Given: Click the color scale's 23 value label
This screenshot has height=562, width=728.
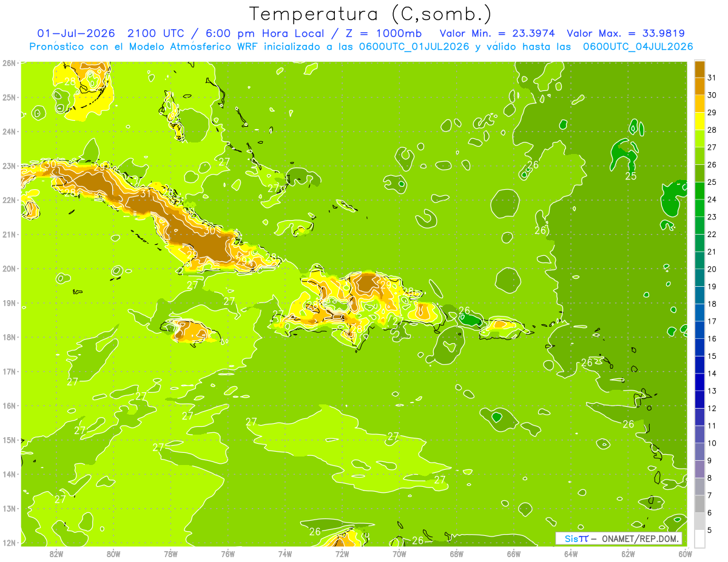Looking at the screenshot, I should (x=712, y=216).
